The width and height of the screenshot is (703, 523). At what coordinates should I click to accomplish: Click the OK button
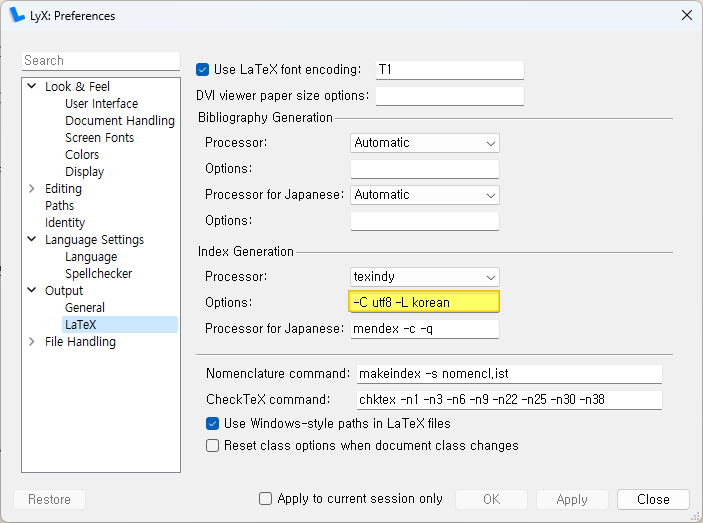click(491, 499)
